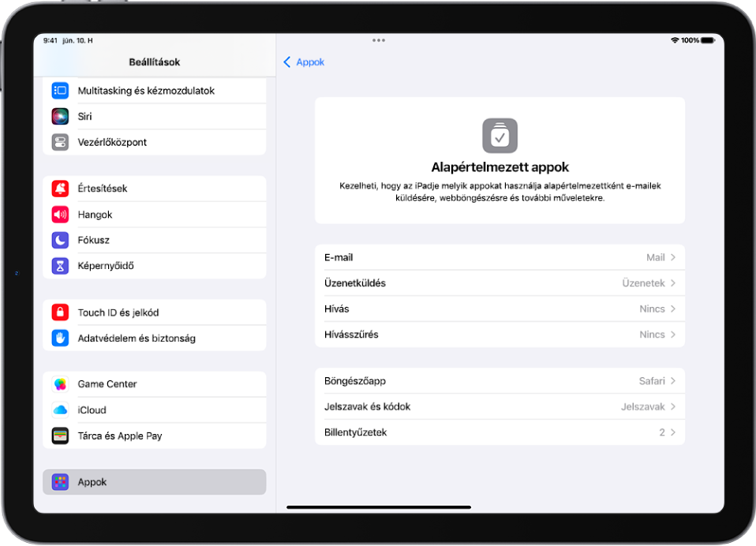
Task: Select Értesítések label in the sidebar
Action: pos(103,189)
